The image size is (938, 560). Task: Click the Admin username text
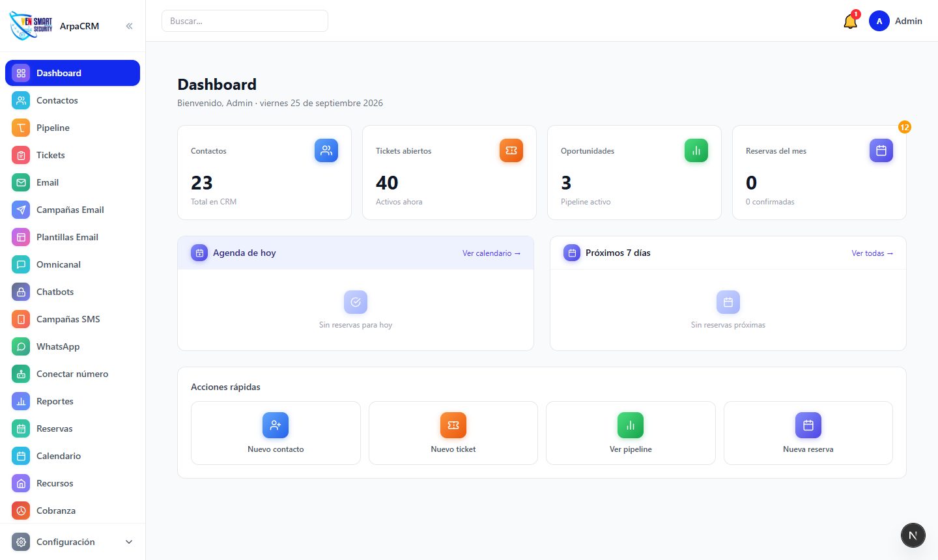coord(909,21)
